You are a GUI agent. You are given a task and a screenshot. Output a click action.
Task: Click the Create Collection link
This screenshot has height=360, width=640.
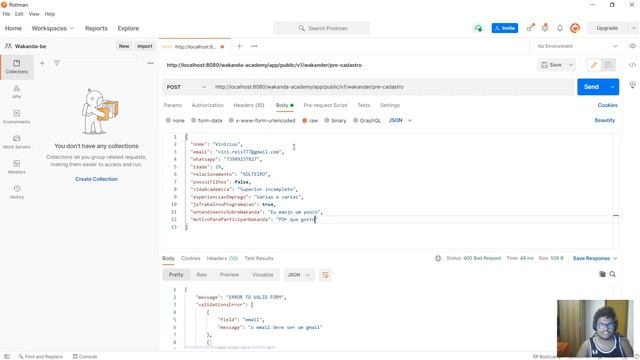pos(96,179)
